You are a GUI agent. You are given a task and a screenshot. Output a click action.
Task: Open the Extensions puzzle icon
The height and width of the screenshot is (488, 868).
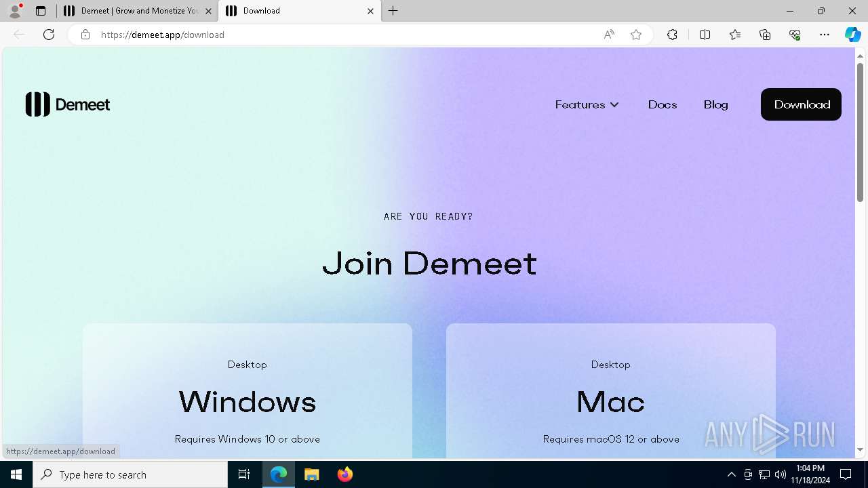672,35
